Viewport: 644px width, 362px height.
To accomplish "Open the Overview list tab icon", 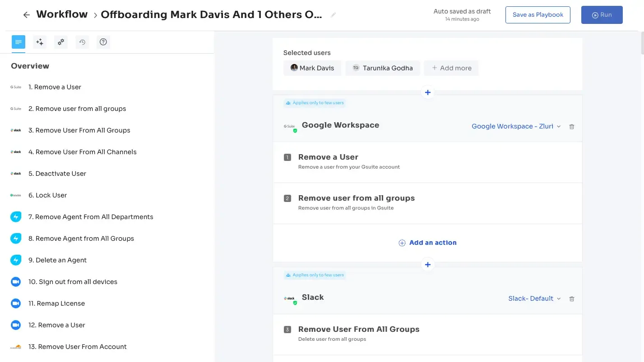I will pyautogui.click(x=19, y=42).
